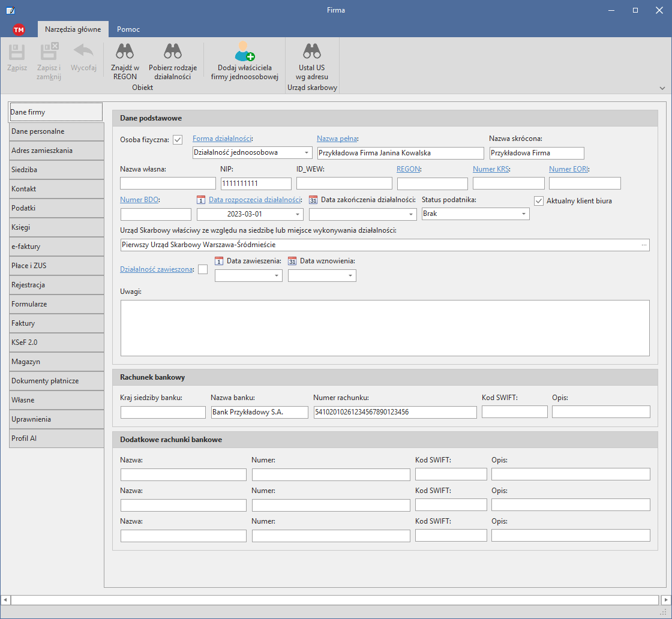Click calendar icon next to Data wznowienia

pyautogui.click(x=292, y=261)
